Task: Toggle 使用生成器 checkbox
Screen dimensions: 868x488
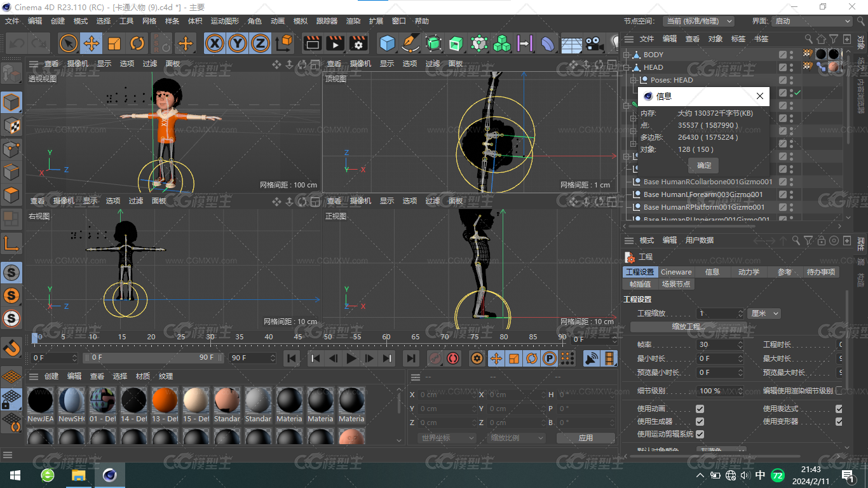Action: pyautogui.click(x=700, y=421)
